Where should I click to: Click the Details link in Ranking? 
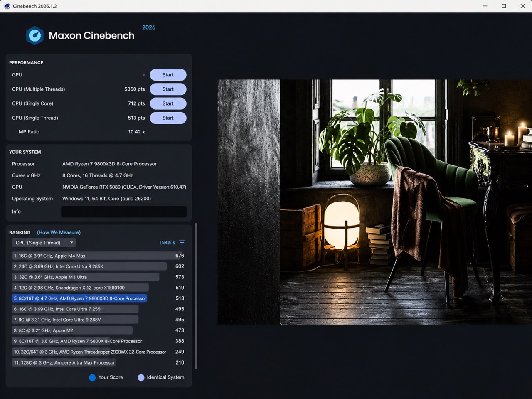coord(167,243)
